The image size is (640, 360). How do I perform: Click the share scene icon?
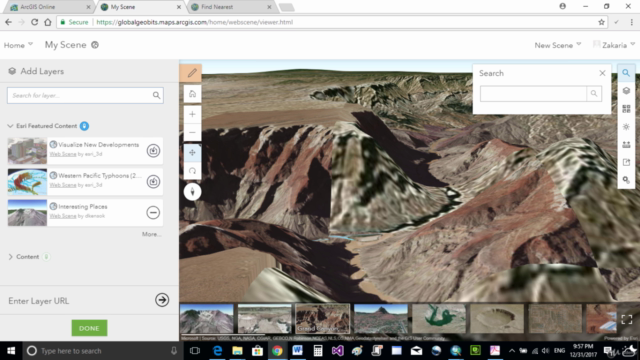point(626,162)
